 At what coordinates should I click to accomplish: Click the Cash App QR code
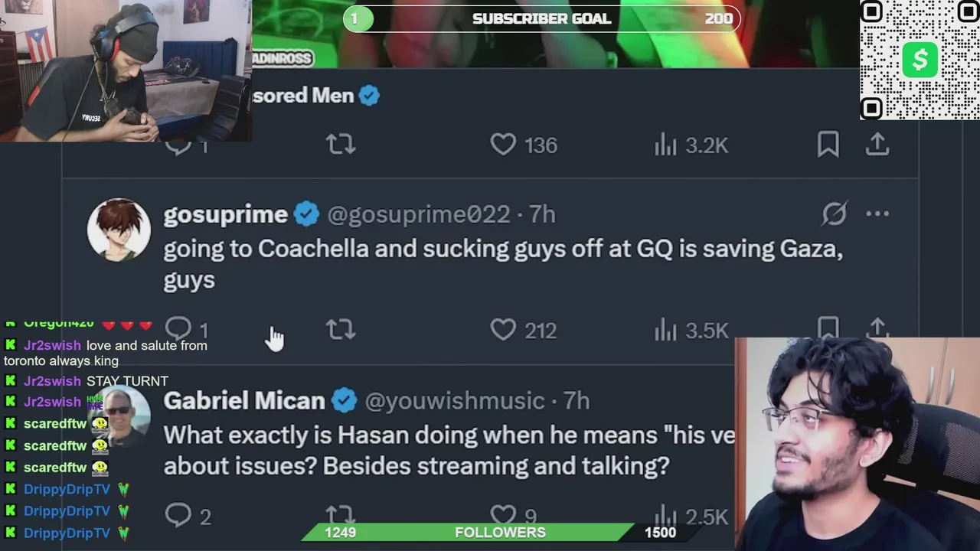pyautogui.click(x=920, y=60)
